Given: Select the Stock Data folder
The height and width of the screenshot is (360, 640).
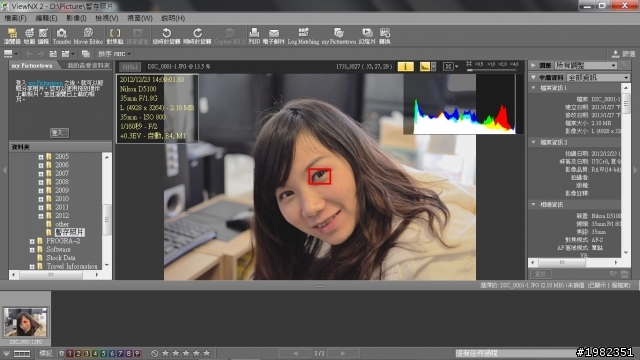Looking at the screenshot, I should point(60,258).
